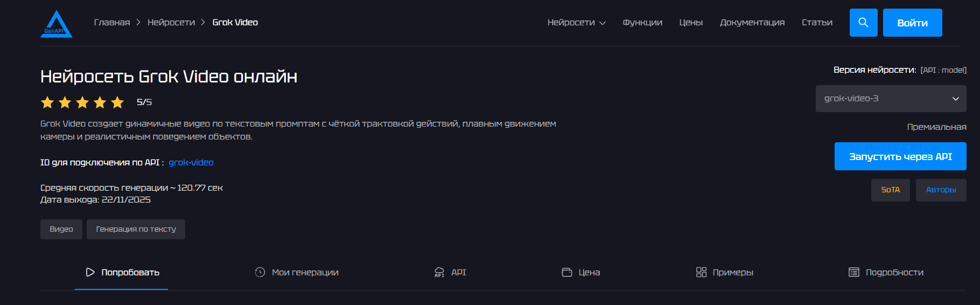Click the play icon beside Попробовать
The width and height of the screenshot is (980, 305).
click(90, 272)
